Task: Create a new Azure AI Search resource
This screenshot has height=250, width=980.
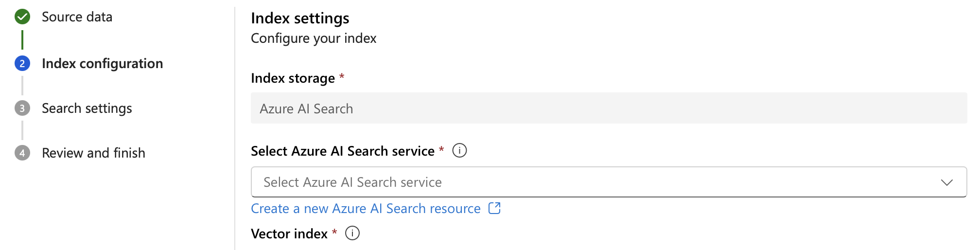Action: point(366,209)
